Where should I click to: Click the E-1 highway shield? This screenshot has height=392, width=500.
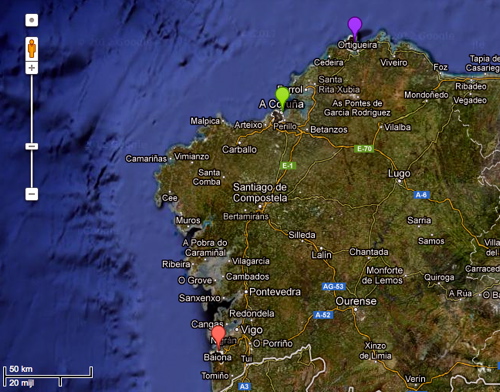tap(288, 166)
